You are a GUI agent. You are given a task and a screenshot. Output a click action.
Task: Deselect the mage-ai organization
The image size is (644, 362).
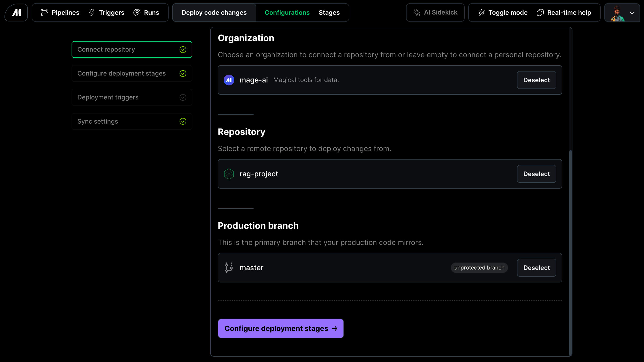click(536, 80)
